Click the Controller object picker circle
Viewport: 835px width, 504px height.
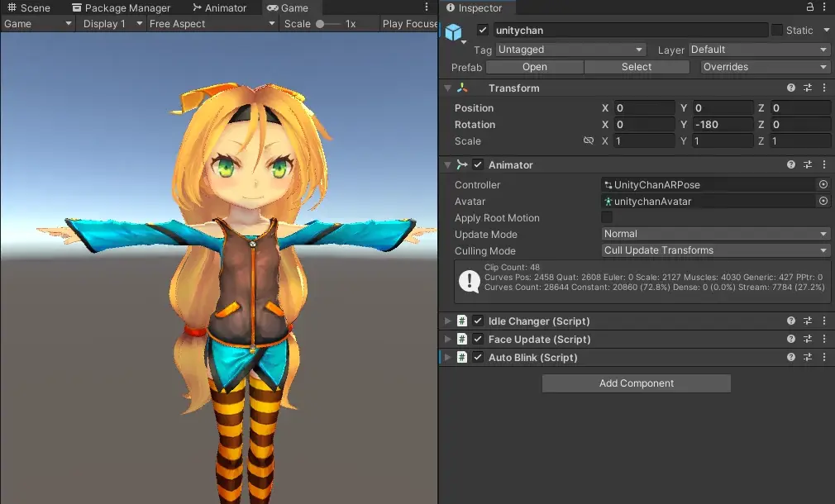823,184
